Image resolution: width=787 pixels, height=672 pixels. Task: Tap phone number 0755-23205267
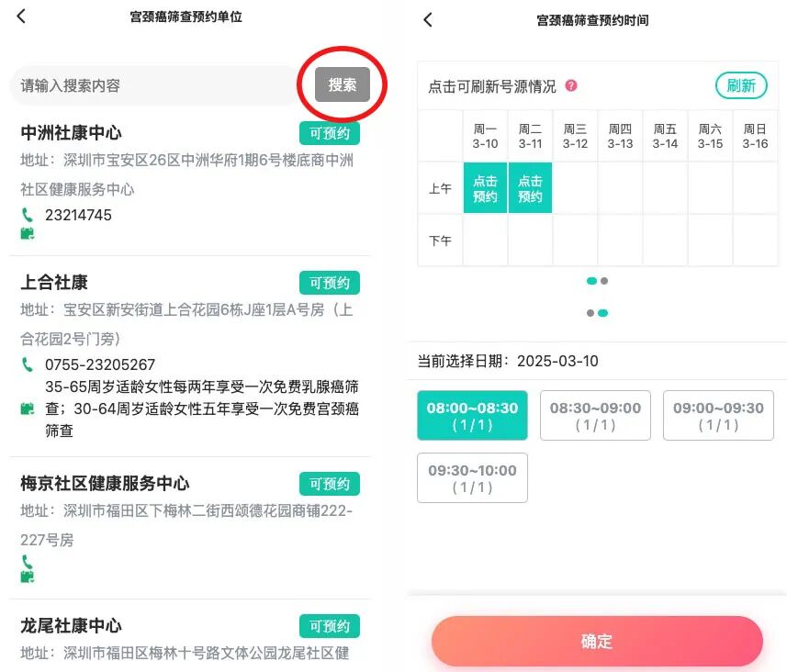pos(100,364)
